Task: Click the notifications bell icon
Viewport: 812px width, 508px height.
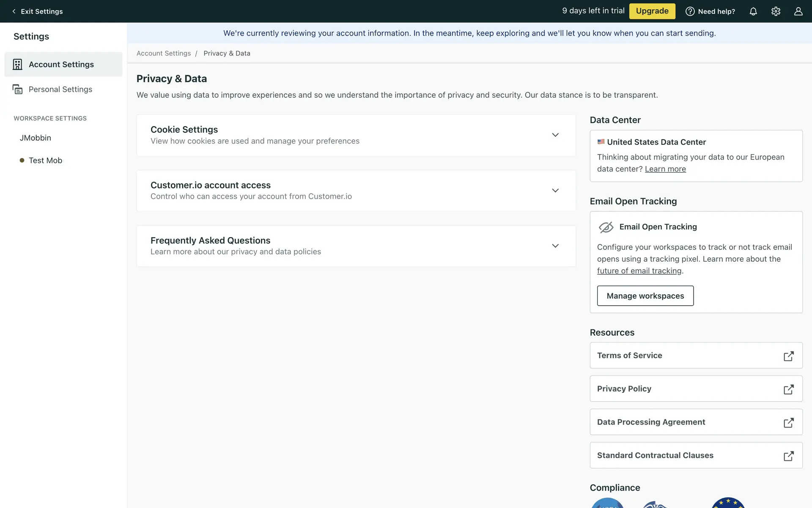Action: tap(753, 11)
